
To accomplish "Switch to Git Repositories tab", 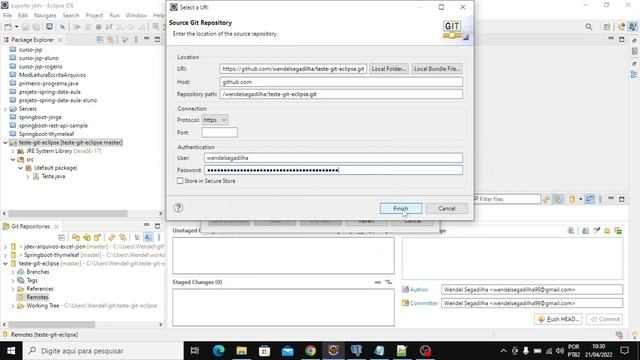I will pyautogui.click(x=30, y=226).
